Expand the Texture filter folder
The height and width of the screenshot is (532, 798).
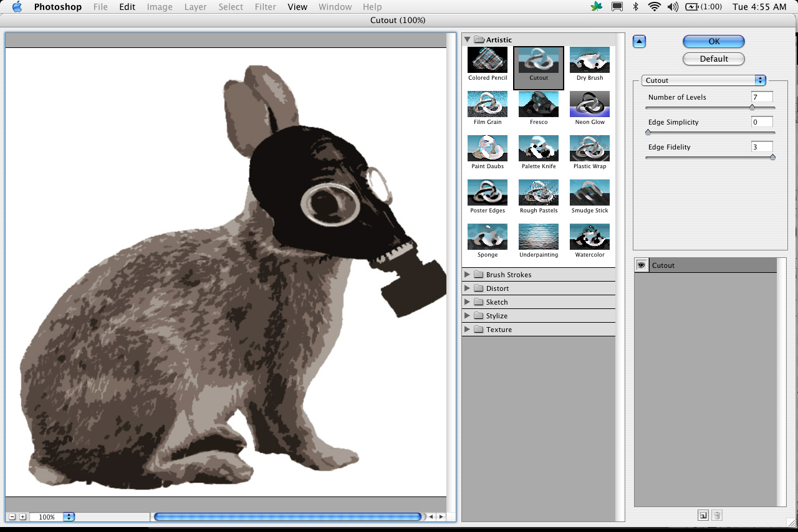[x=467, y=330]
